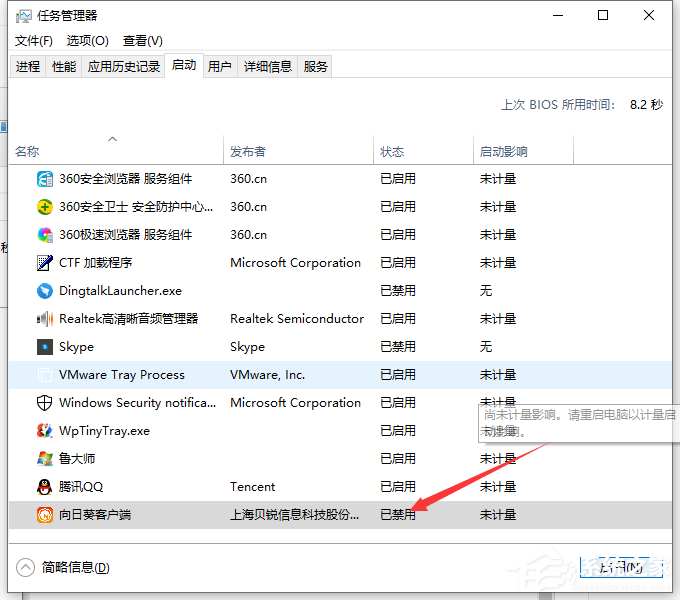Click Skype publisher cell
The height and width of the screenshot is (600, 680).
point(247,347)
